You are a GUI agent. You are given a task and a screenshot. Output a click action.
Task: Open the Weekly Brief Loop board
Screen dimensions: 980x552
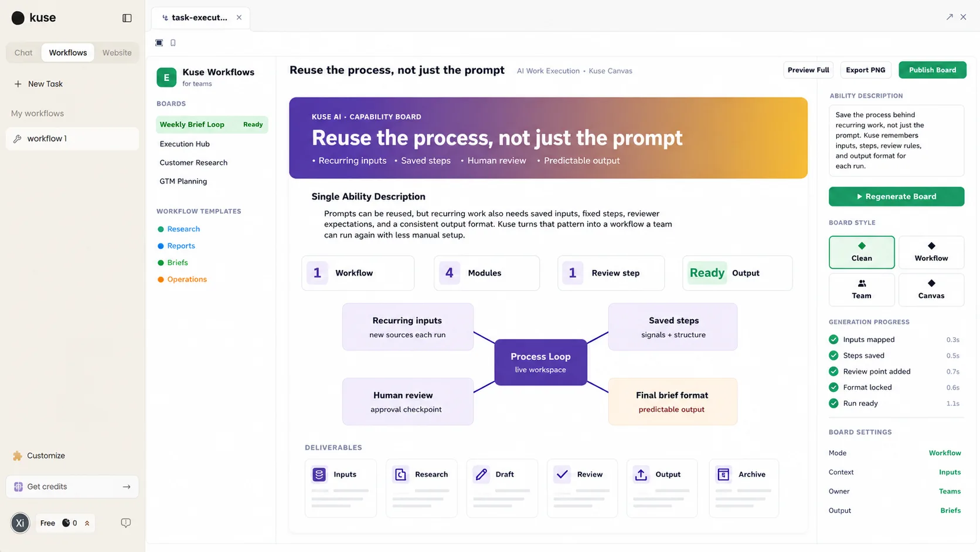(212, 124)
